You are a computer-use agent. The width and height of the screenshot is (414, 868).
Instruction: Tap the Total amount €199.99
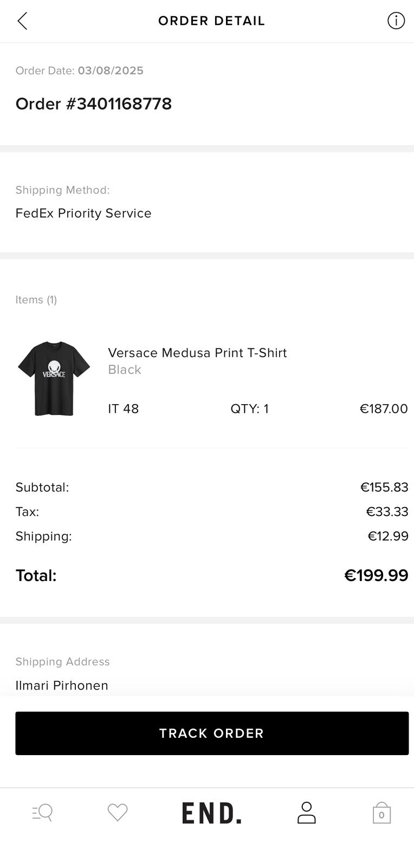click(376, 575)
